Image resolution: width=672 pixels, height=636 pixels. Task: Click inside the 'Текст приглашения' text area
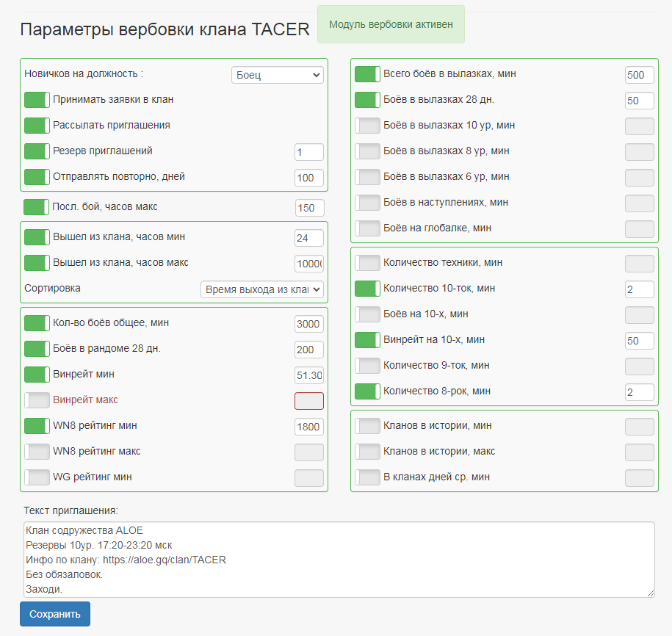(x=336, y=559)
